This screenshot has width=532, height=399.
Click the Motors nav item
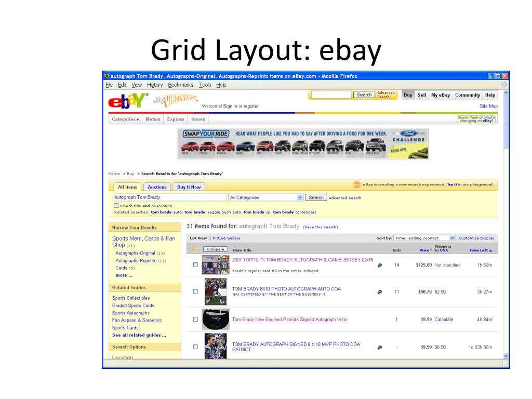(x=153, y=119)
